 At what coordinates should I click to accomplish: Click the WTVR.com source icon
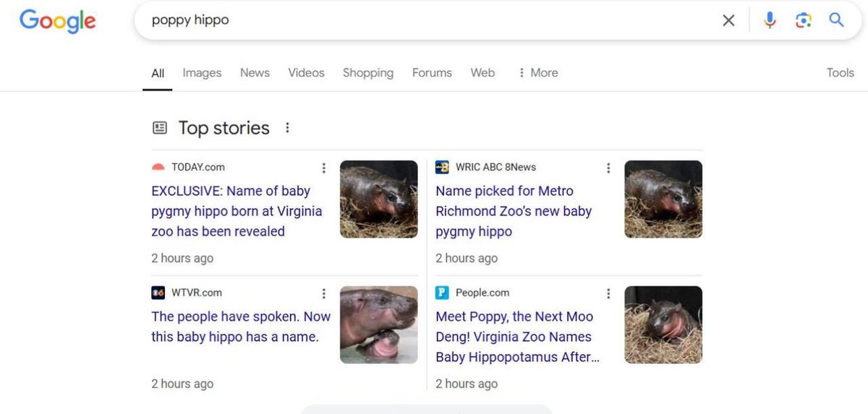[x=158, y=293]
